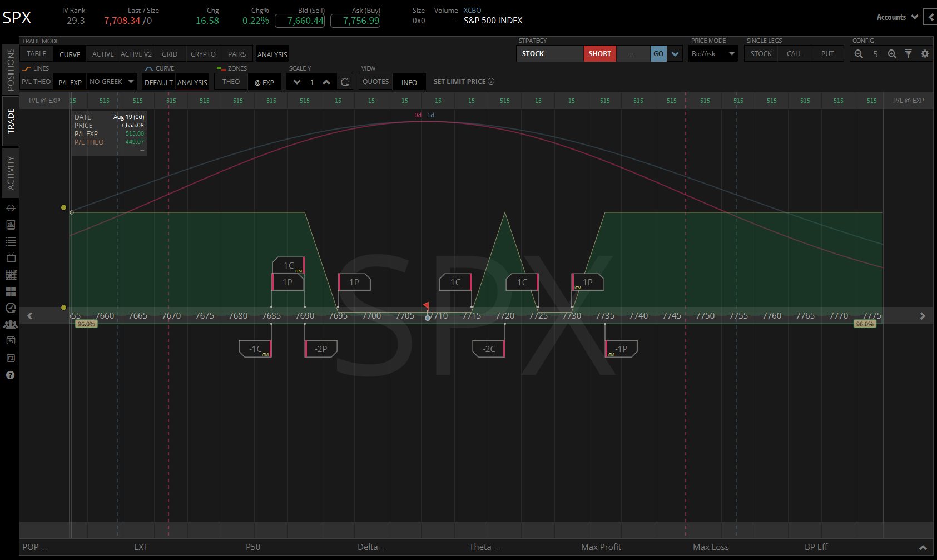
Task: Add single leg STOCK
Action: tap(761, 54)
